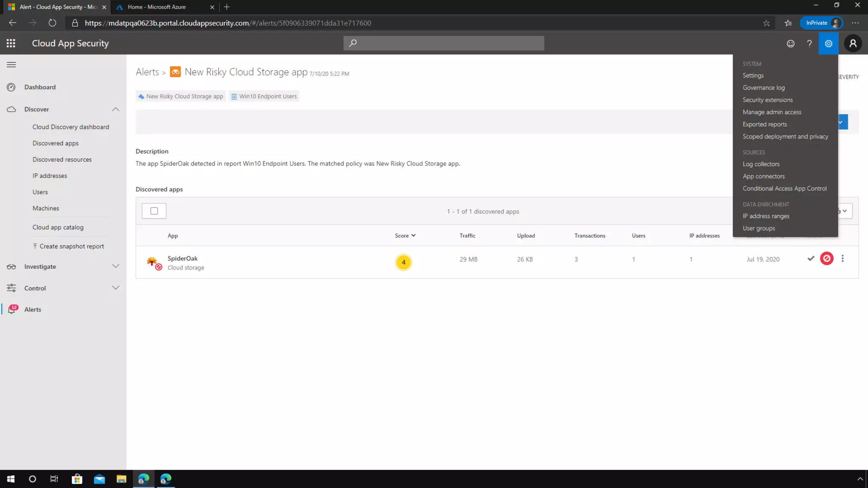Click the yellow score 4 badge
868x488 pixels.
point(403,262)
